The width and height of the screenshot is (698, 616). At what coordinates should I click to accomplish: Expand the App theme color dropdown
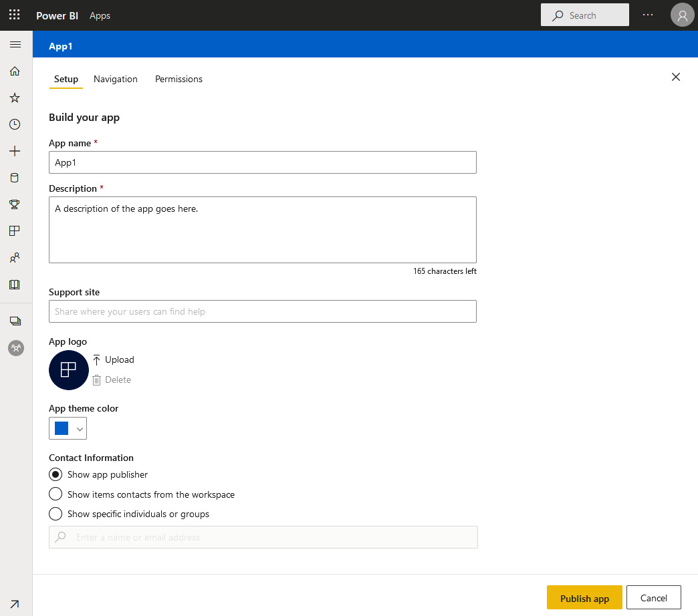pyautogui.click(x=80, y=429)
